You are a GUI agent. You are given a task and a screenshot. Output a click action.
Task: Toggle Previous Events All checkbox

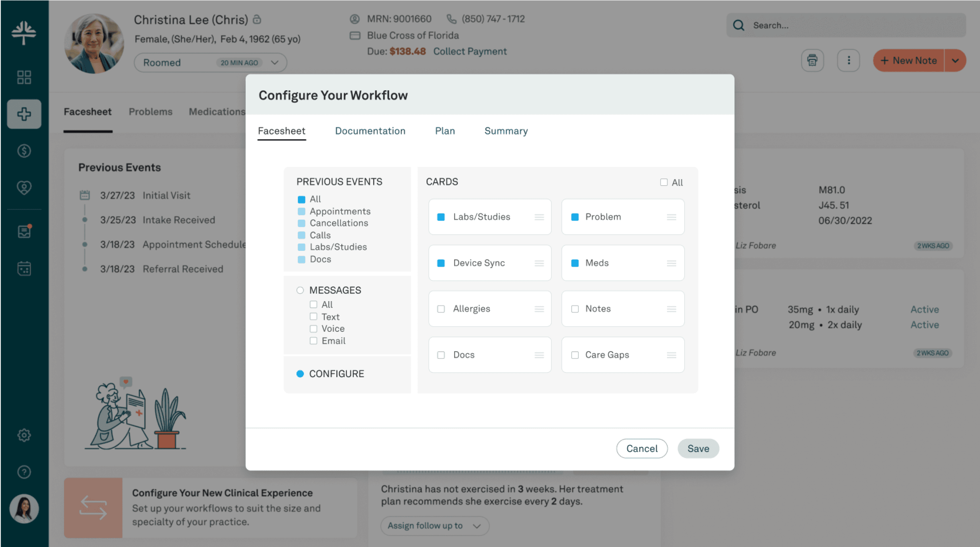tap(301, 199)
